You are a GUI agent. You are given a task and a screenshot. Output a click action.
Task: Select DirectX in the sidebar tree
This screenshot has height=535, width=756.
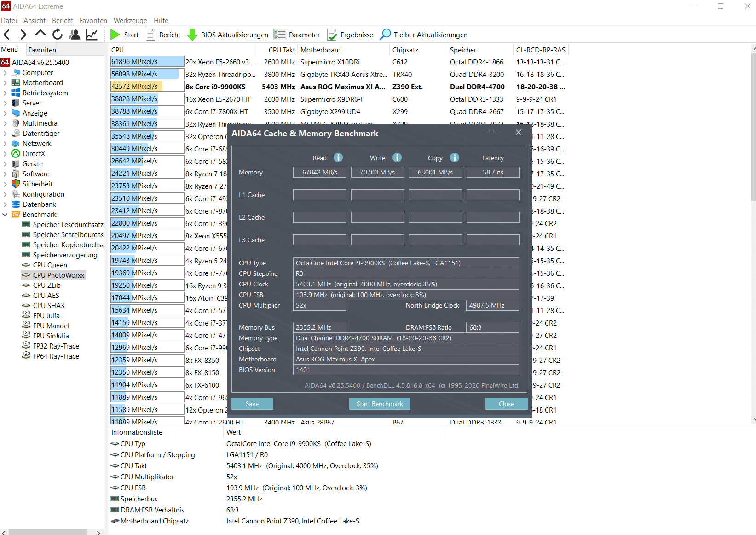[34, 153]
